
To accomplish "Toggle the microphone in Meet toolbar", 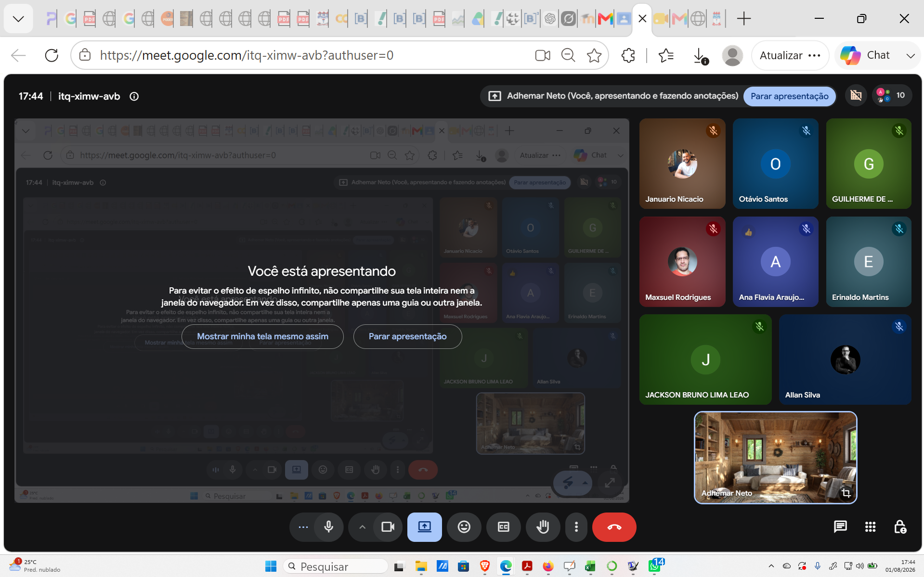I will (x=328, y=527).
